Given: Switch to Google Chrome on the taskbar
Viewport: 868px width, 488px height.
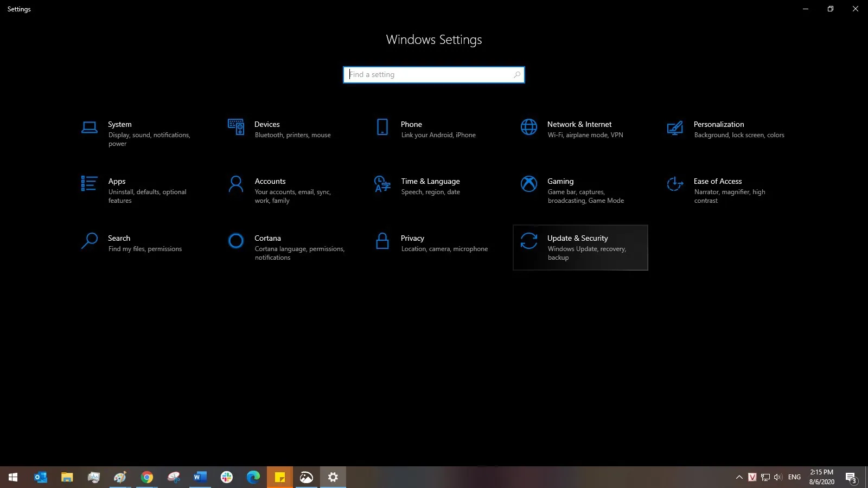Looking at the screenshot, I should 146,477.
